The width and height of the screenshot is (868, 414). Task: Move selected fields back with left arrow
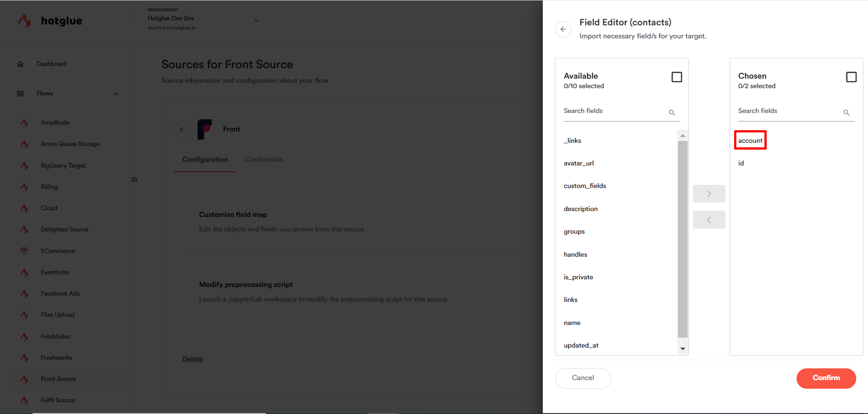click(709, 220)
